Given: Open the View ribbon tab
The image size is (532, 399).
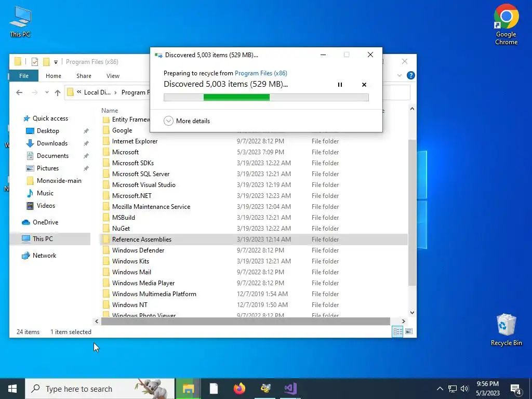Looking at the screenshot, I should (113, 76).
